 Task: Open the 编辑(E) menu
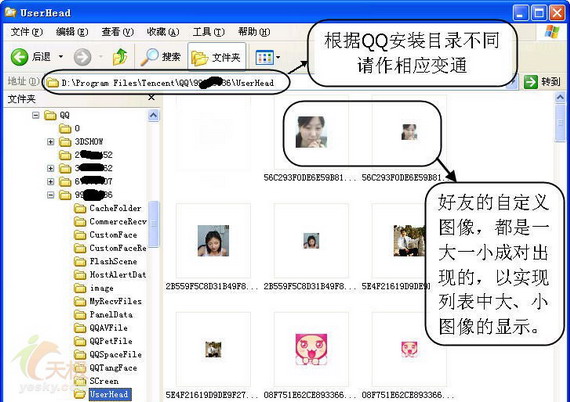[72, 32]
